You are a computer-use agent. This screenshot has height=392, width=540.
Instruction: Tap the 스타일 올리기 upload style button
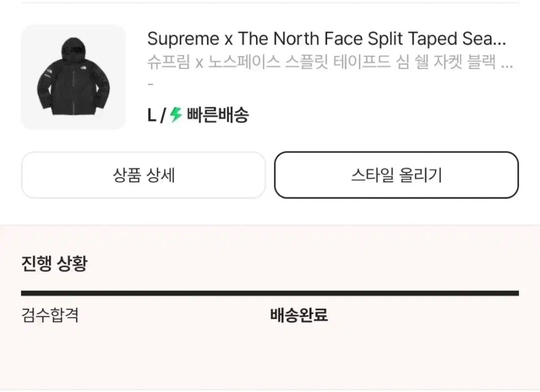pyautogui.click(x=396, y=175)
